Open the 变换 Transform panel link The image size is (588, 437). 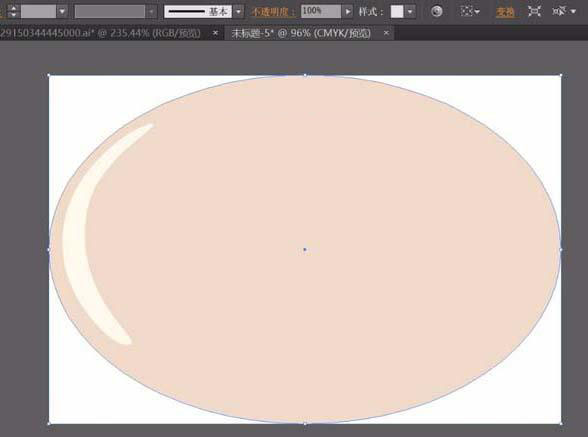505,12
